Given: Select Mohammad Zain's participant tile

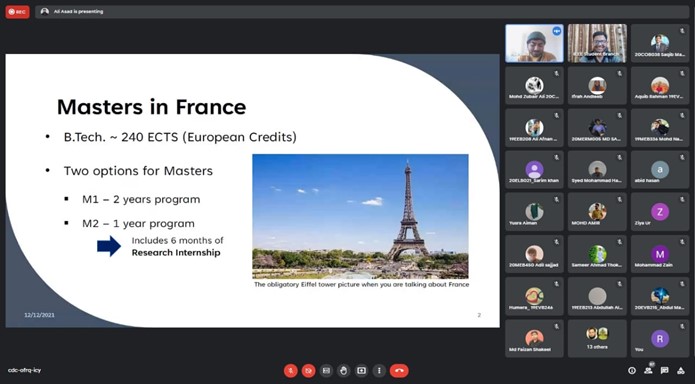Looking at the screenshot, I should (660, 254).
